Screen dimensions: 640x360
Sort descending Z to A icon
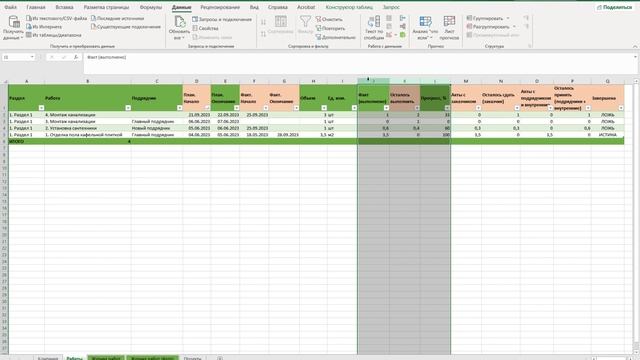pyautogui.click(x=264, y=34)
